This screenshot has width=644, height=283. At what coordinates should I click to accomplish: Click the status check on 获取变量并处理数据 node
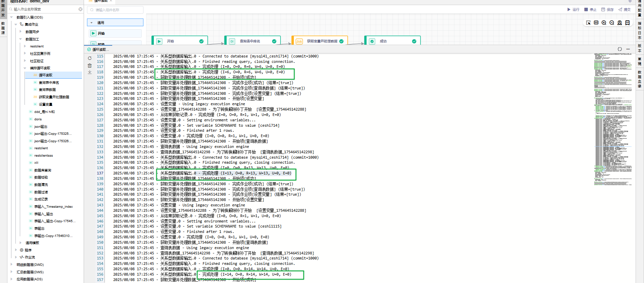(x=341, y=41)
